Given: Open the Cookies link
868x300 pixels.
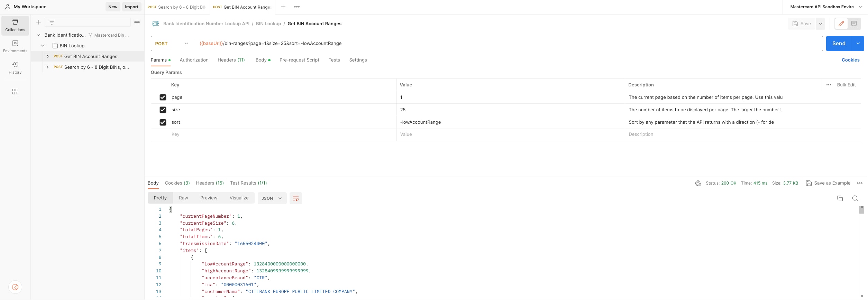Looking at the screenshot, I should pyautogui.click(x=850, y=60).
